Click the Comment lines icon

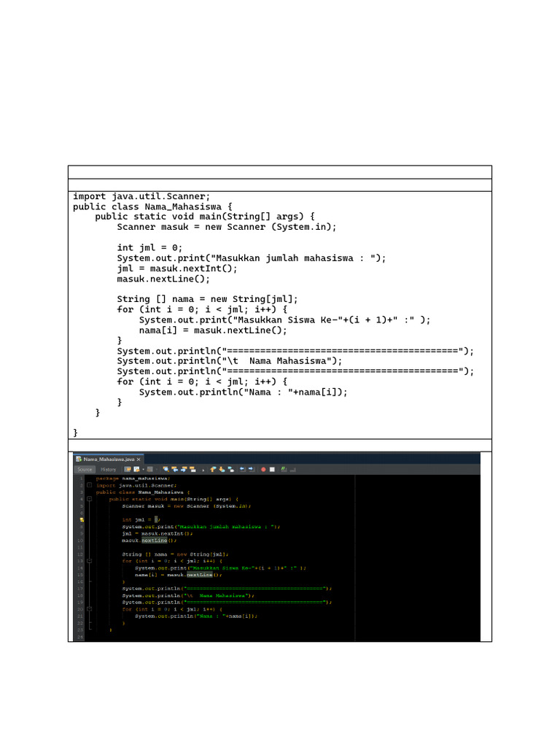[284, 469]
